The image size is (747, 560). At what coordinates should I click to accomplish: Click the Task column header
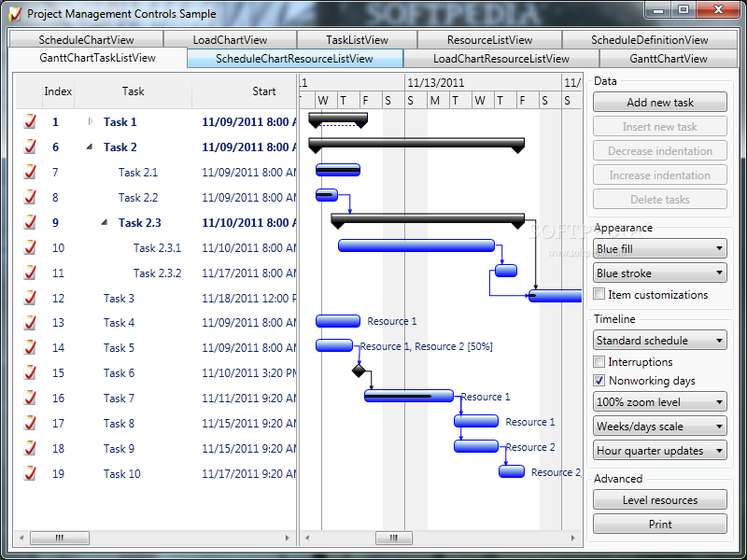tap(133, 91)
